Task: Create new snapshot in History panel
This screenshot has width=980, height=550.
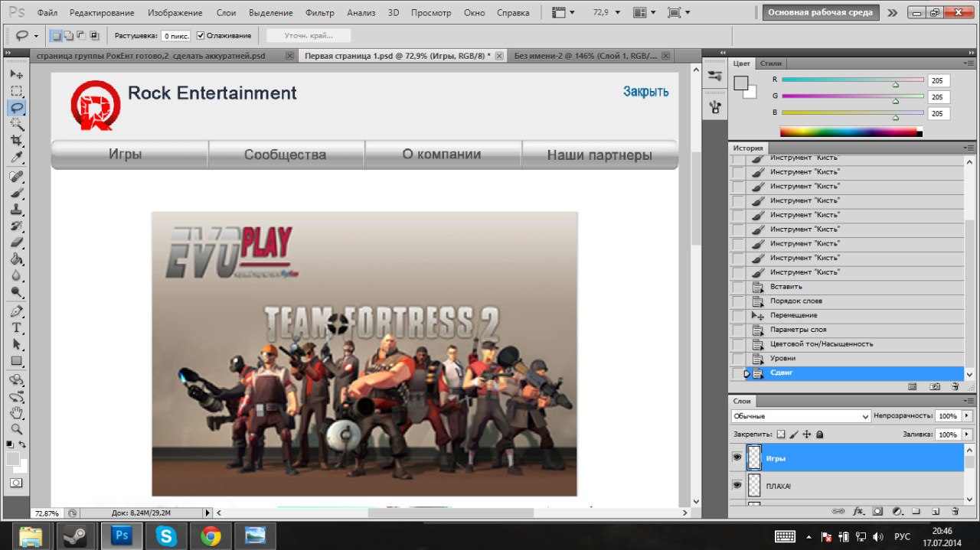Action: pos(935,387)
